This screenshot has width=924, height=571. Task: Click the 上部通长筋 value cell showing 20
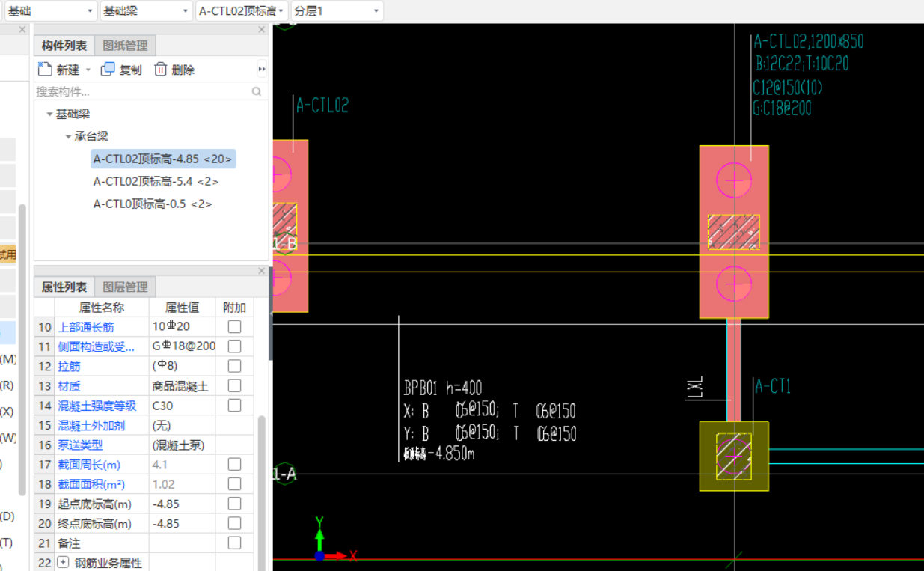[182, 327]
